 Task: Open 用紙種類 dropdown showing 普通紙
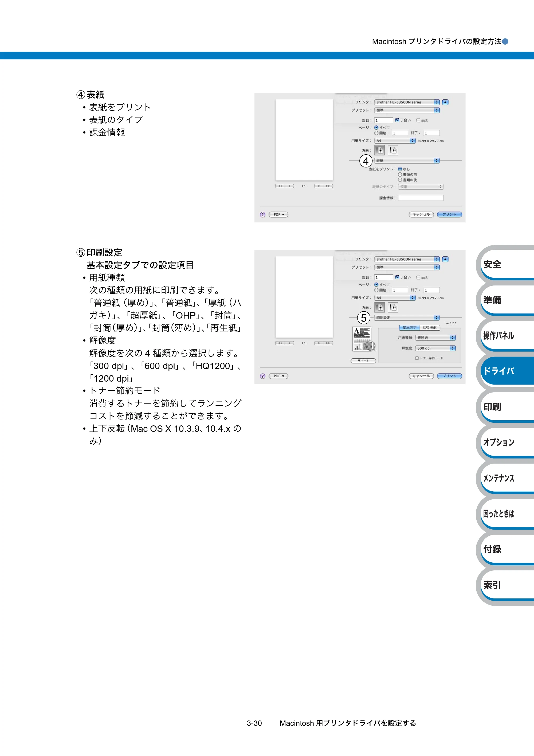(435, 338)
